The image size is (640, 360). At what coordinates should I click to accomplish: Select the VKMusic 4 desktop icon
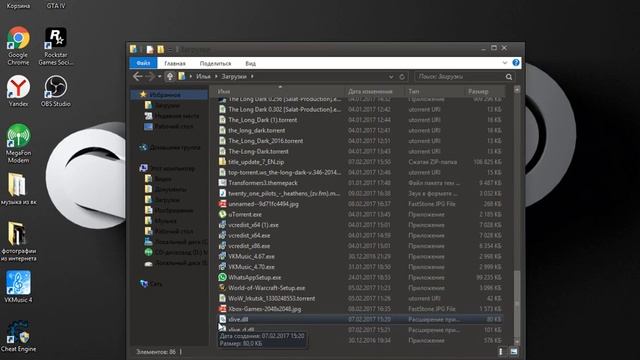(18, 287)
